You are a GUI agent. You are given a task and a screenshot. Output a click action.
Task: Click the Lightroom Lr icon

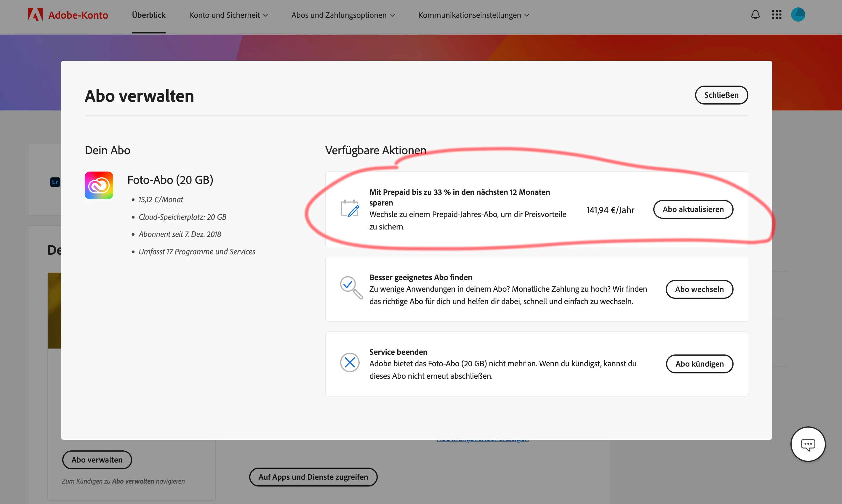click(x=55, y=182)
